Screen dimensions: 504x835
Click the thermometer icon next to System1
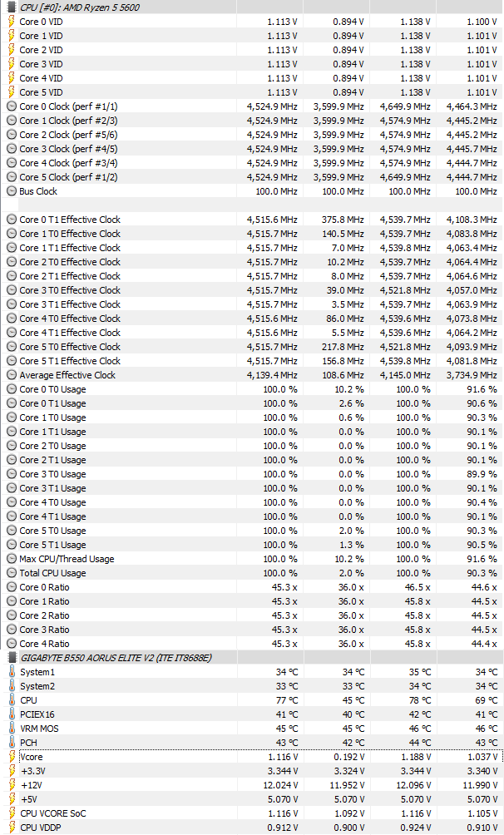[11, 672]
